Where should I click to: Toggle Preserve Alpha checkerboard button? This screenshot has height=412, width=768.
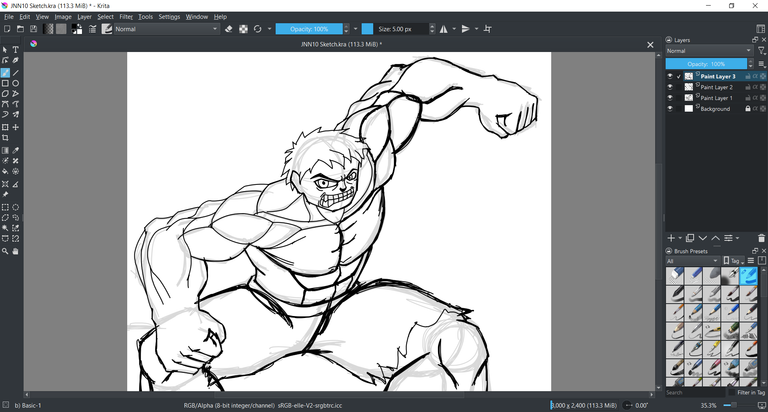tap(243, 29)
